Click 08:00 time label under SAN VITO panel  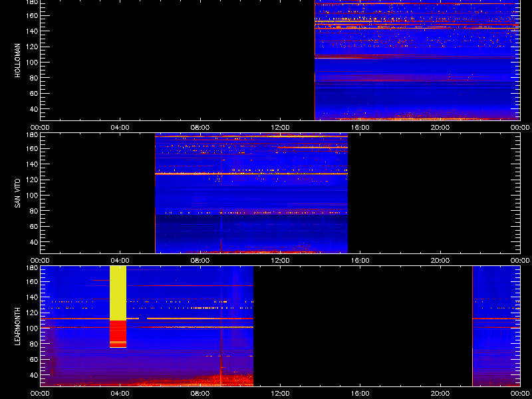(200, 261)
